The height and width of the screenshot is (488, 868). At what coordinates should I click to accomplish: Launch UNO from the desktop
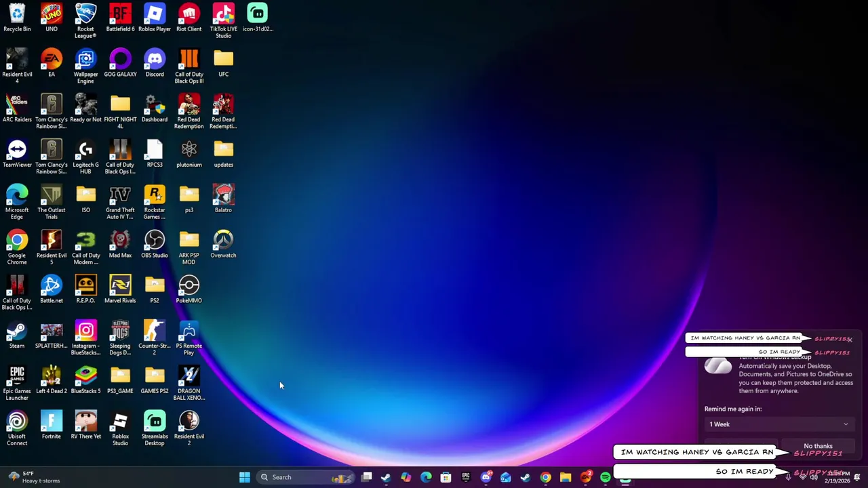52,18
